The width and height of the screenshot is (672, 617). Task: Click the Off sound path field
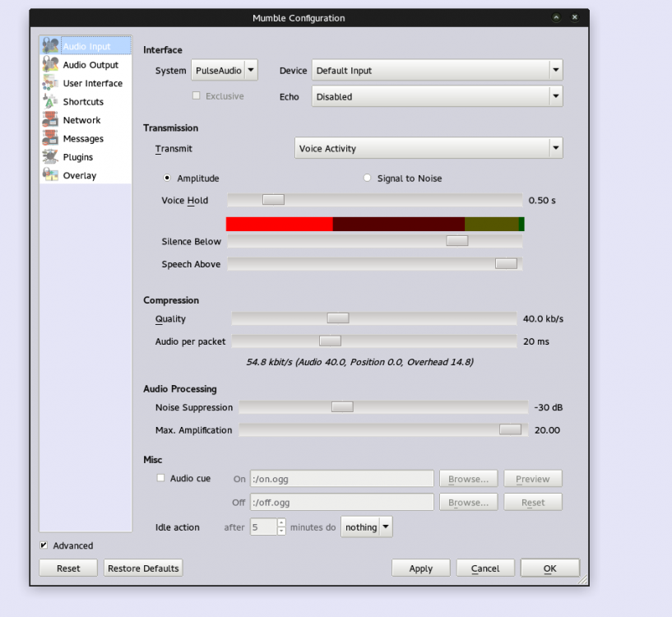(x=341, y=502)
